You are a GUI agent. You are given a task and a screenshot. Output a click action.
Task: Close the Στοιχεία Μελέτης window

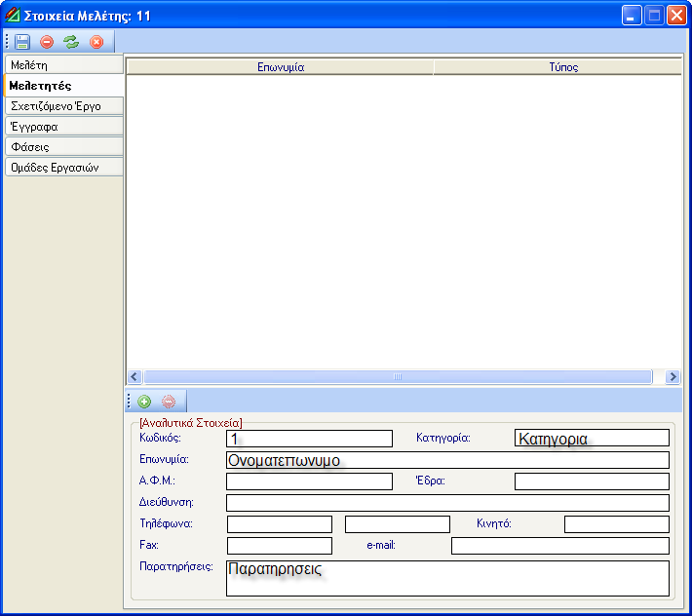[676, 16]
